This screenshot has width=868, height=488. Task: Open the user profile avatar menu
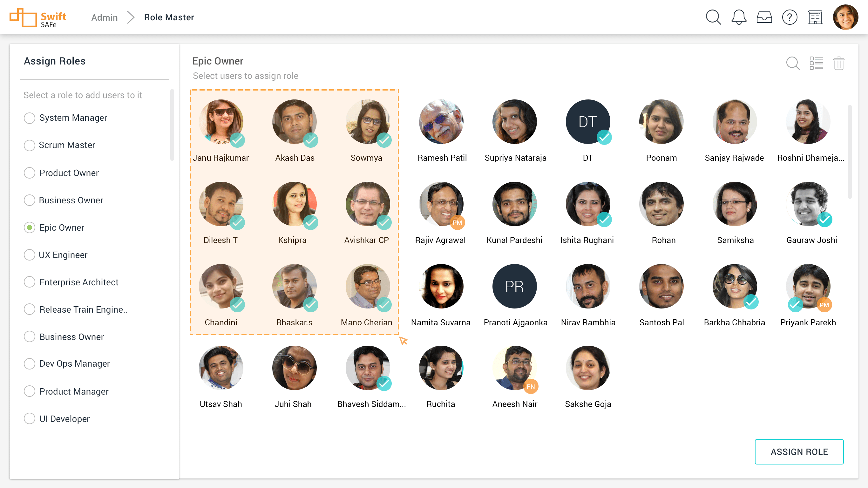(x=845, y=17)
